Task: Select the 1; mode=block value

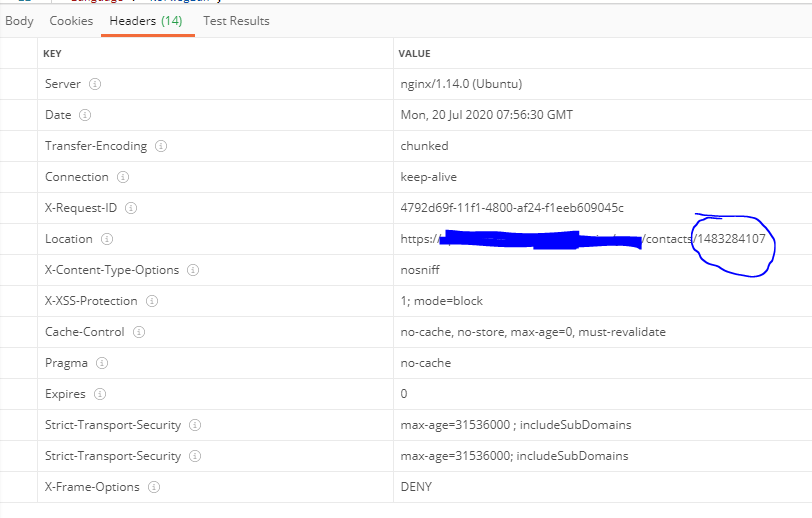Action: tap(442, 301)
